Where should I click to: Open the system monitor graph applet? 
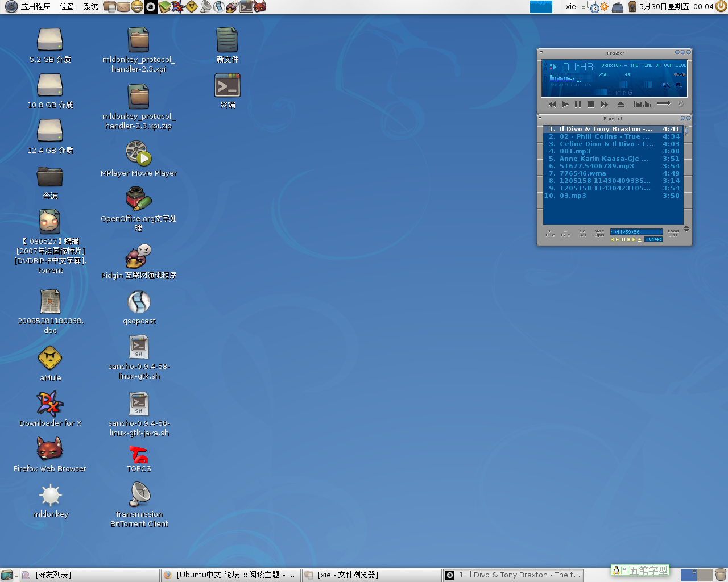click(540, 7)
